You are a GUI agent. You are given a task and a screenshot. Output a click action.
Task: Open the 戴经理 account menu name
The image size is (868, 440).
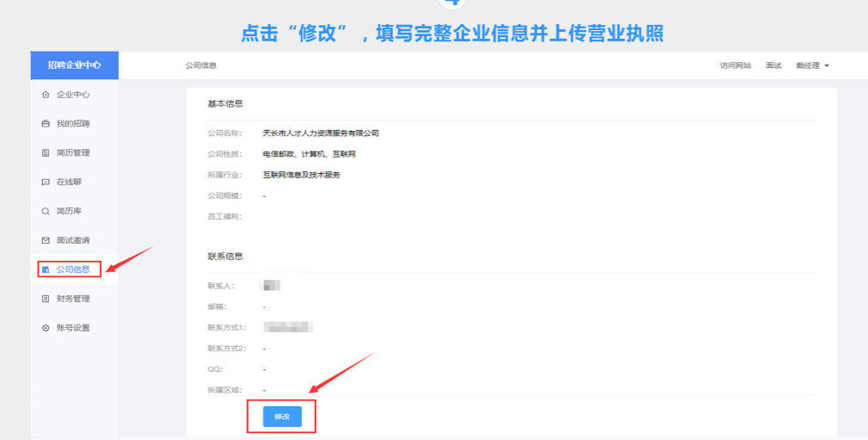pos(807,65)
